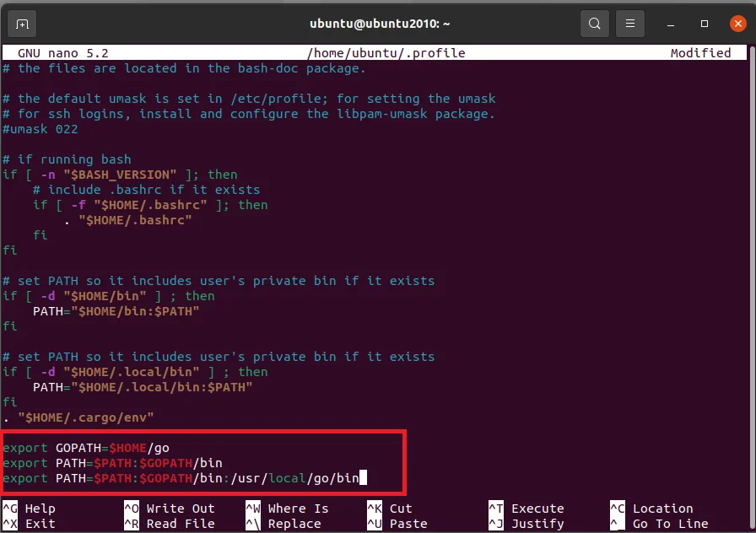This screenshot has height=533, width=756.
Task: Click the $BASH_VERSION condition line
Action: click(x=120, y=175)
